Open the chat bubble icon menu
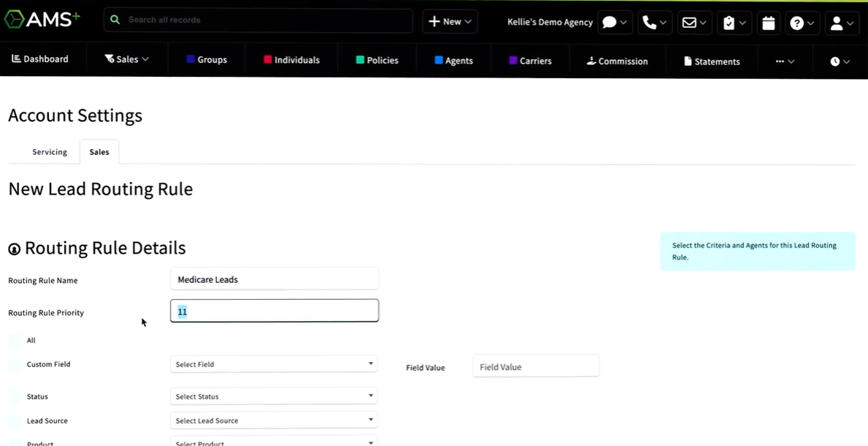868x446 pixels. pyautogui.click(x=615, y=23)
